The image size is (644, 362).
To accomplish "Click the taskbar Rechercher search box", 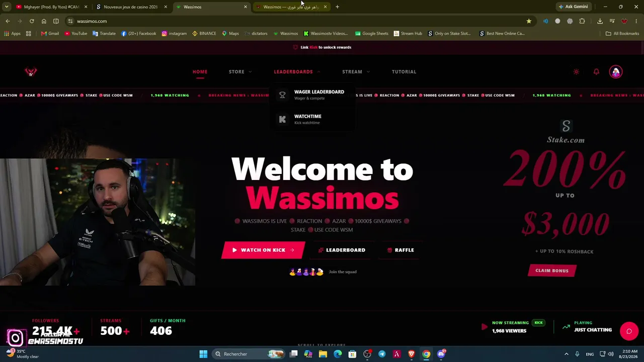I will tap(248, 354).
